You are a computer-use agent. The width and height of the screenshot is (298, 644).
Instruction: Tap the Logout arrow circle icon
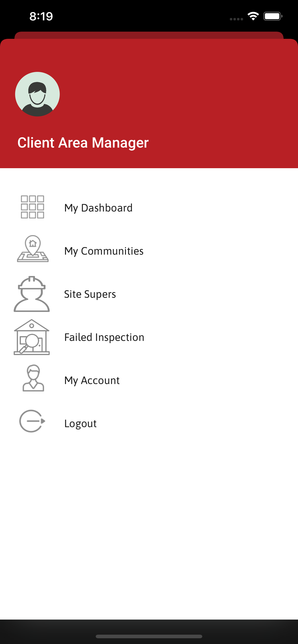click(x=32, y=421)
